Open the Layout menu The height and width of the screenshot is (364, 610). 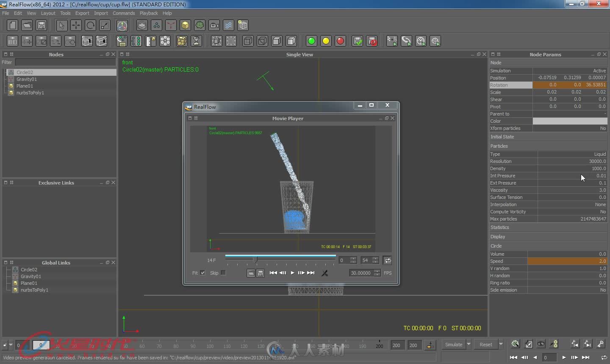tap(48, 13)
